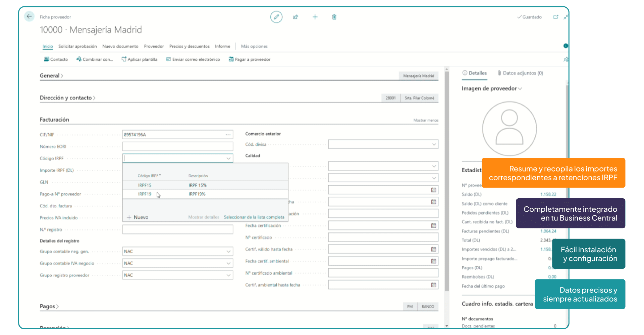This screenshot has height=335, width=644.
Task: Click the blue info indicator icon
Action: click(566, 46)
